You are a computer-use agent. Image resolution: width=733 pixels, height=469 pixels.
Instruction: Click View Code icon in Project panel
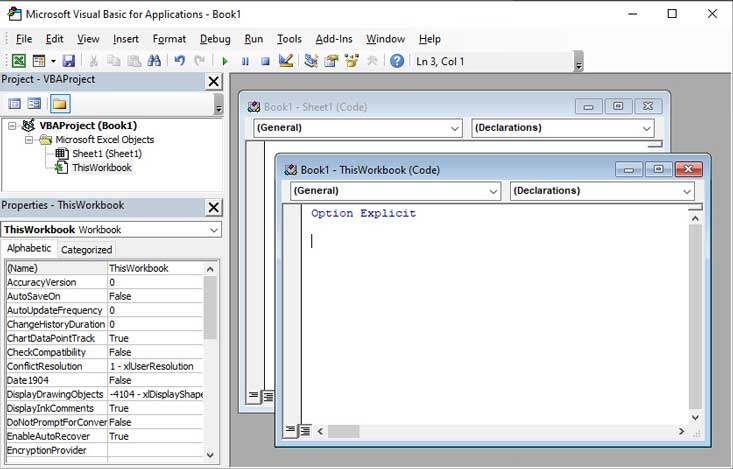pos(14,104)
